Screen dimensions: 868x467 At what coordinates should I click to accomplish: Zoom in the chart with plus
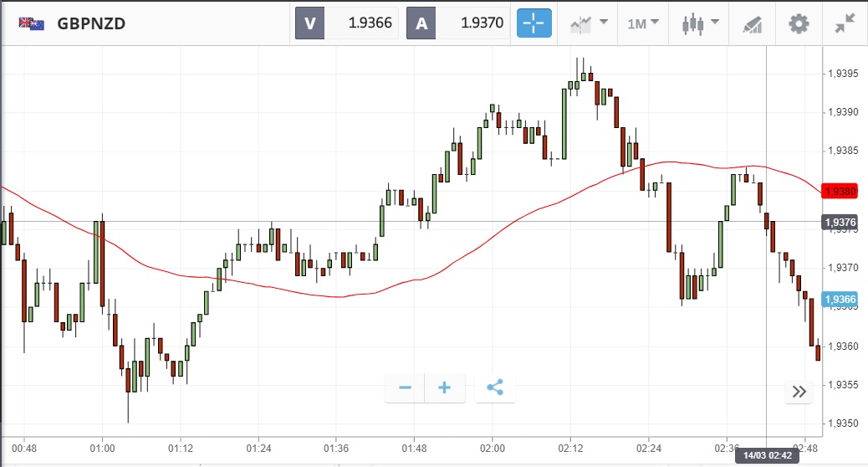[x=445, y=387]
